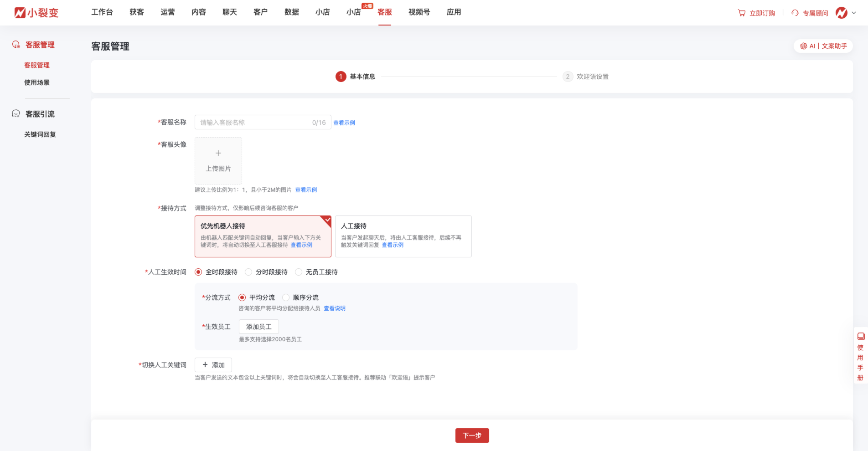Click the 小裂变 logo icon
The height and width of the screenshot is (451, 868).
20,13
